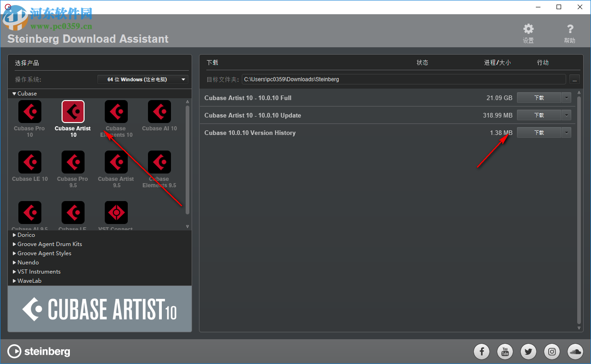This screenshot has height=364, width=591.
Task: Open the target folder browse button
Action: [574, 79]
